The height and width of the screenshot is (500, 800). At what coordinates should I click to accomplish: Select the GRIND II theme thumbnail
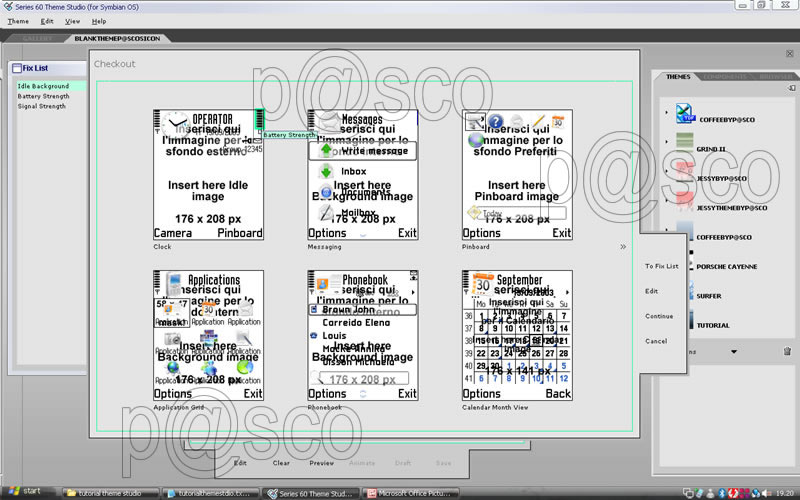pos(685,142)
